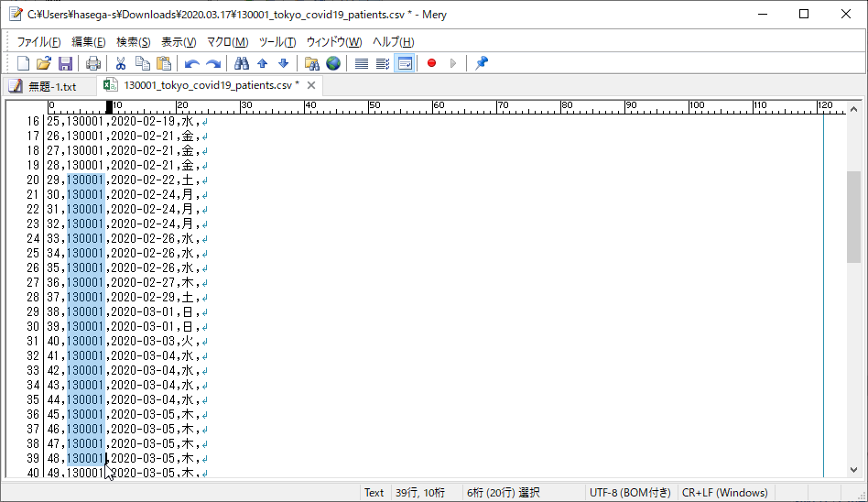This screenshot has height=502, width=868.
Task: Click line number 25 in the margin
Action: (x=33, y=253)
